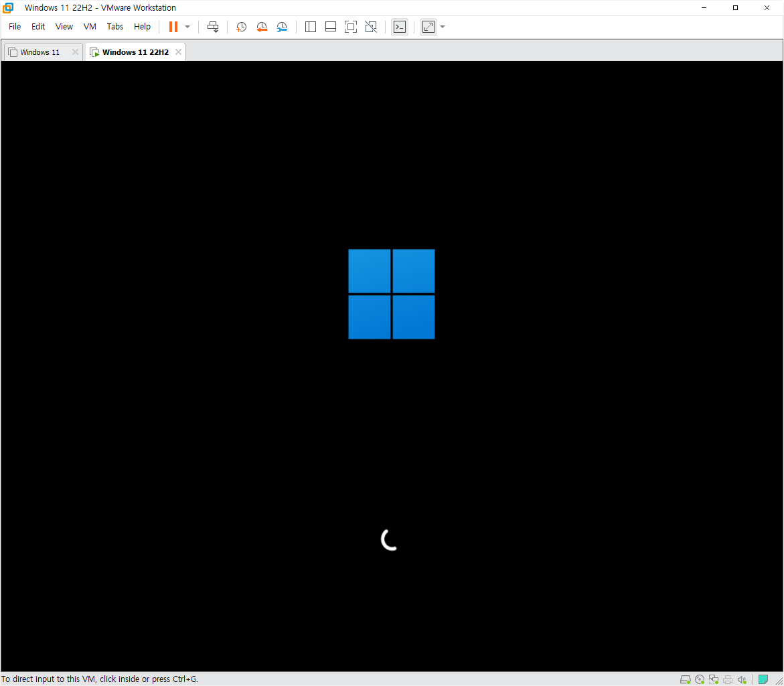Close the Windows 11 tab
This screenshot has width=784, height=686.
point(75,52)
